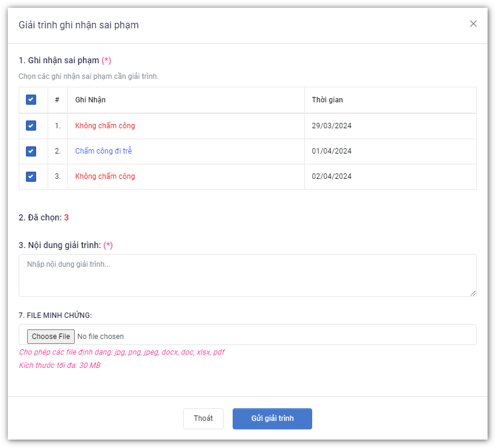Select the 29/03/2024 date cell
The image size is (496, 448).
pyautogui.click(x=331, y=126)
